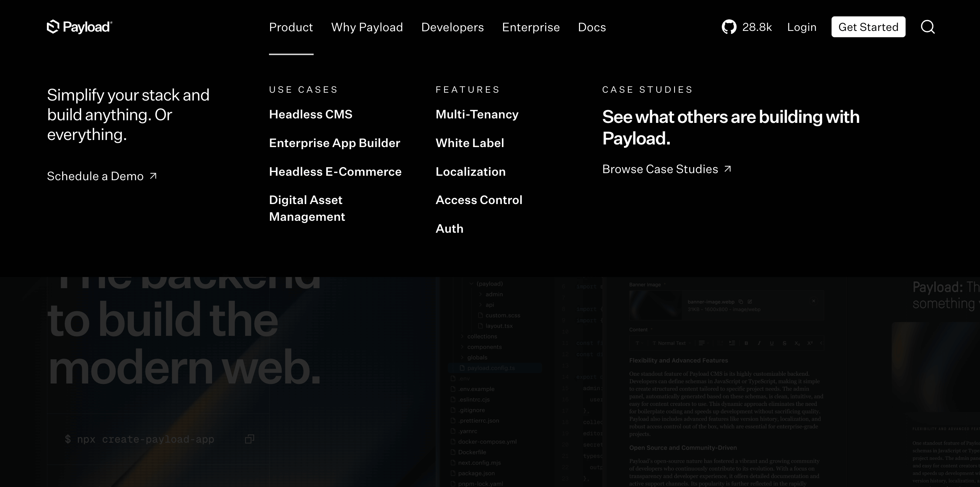980x487 pixels.
Task: Open the White Label feature
Action: (470, 143)
